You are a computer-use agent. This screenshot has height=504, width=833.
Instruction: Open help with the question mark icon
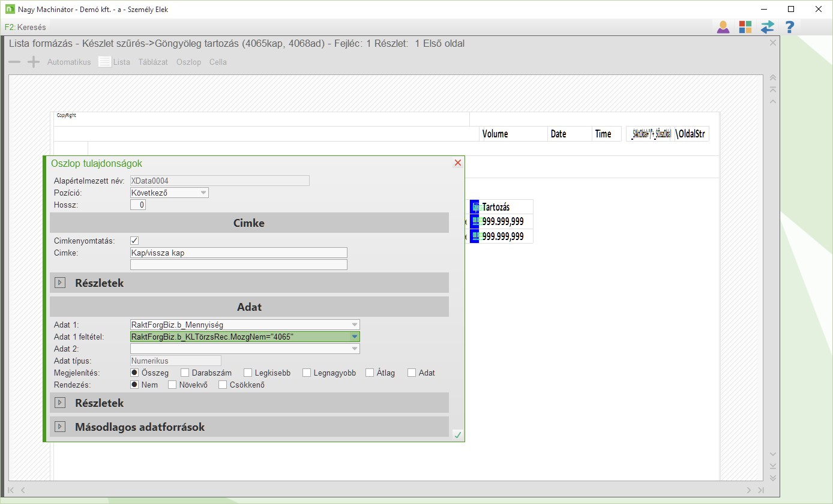coord(790,27)
